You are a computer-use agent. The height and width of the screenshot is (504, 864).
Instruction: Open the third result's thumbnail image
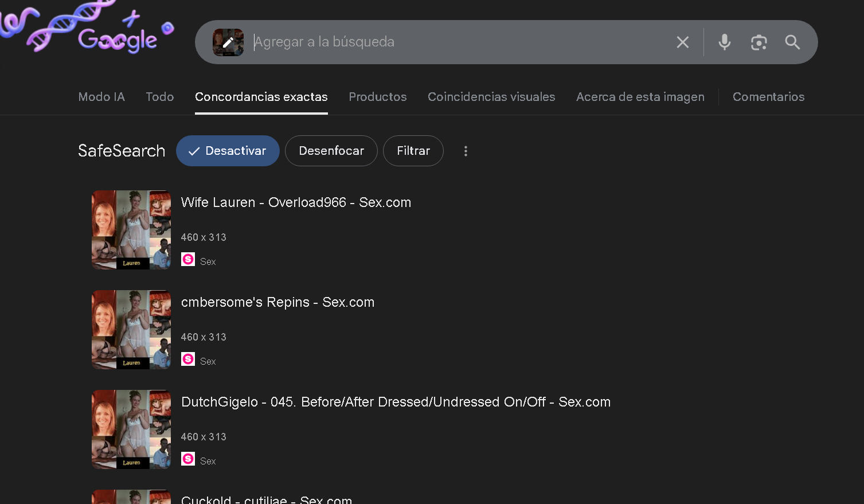[x=131, y=429]
